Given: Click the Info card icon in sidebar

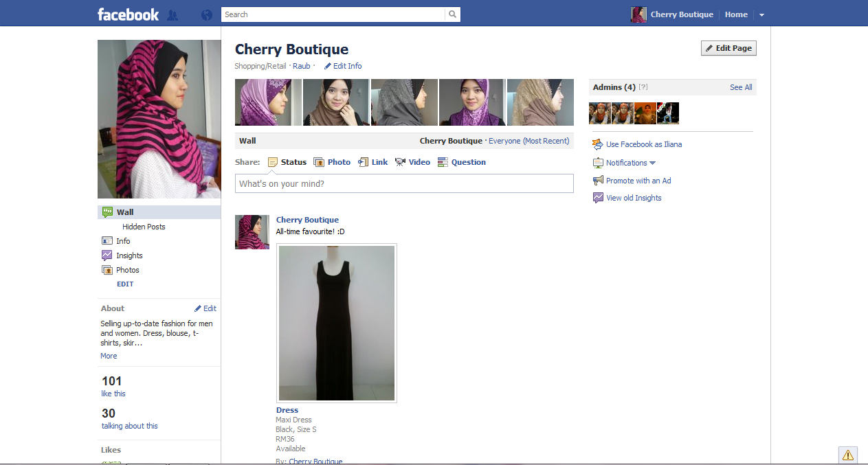Looking at the screenshot, I should tap(107, 241).
